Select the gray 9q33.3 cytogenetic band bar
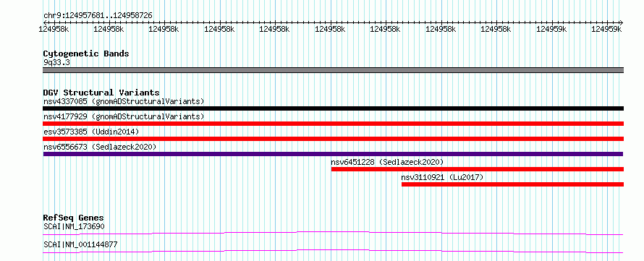Screen dimensions: 644x261 click(x=333, y=70)
